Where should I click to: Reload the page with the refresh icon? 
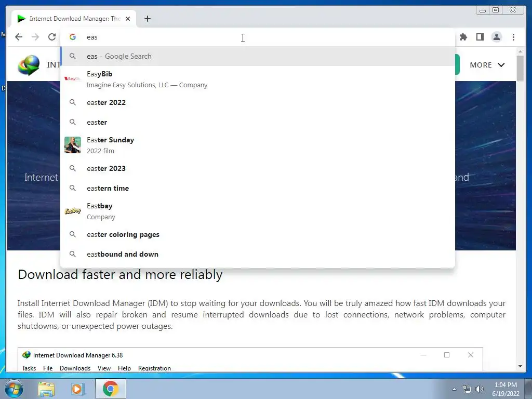coord(52,37)
